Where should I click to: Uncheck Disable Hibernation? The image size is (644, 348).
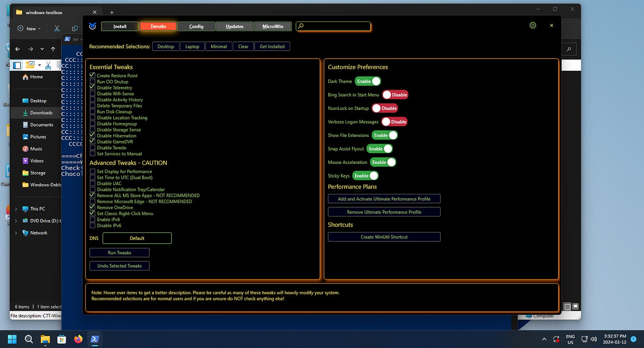click(x=92, y=135)
